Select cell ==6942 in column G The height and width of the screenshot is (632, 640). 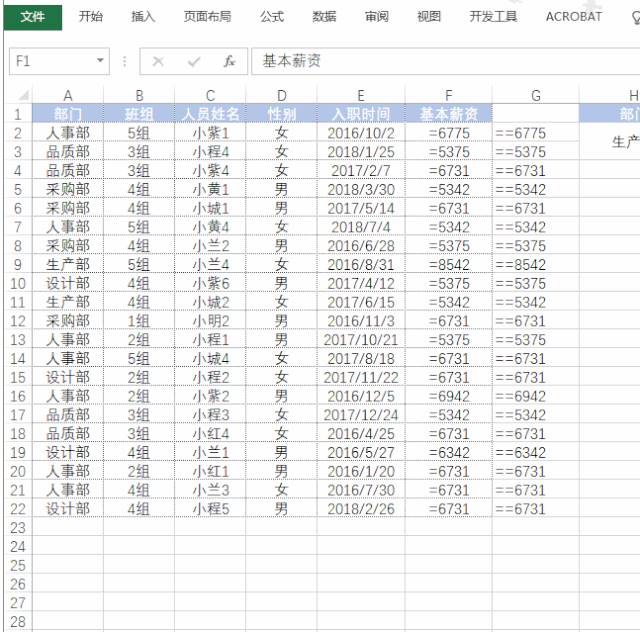(x=536, y=396)
